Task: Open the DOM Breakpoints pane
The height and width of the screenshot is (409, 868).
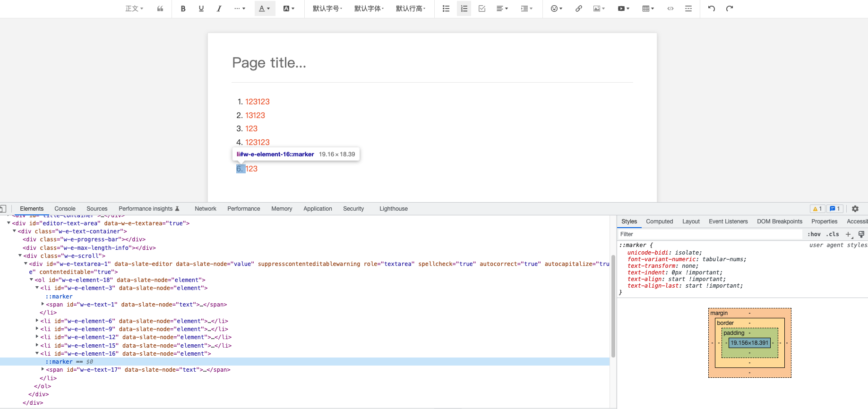Action: [x=780, y=222]
